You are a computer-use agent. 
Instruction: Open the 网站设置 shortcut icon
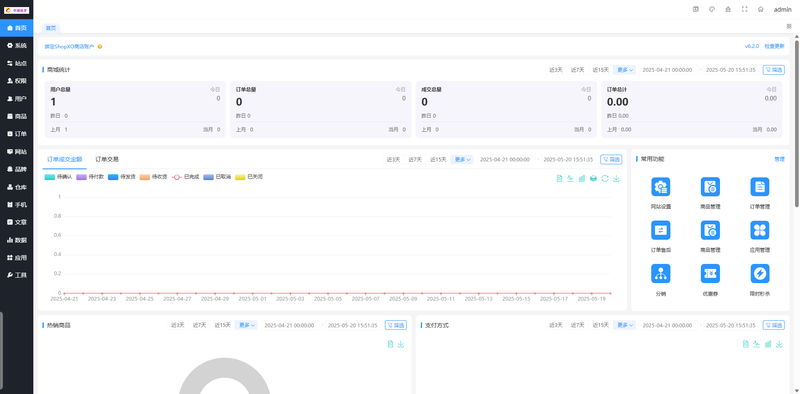pos(661,187)
